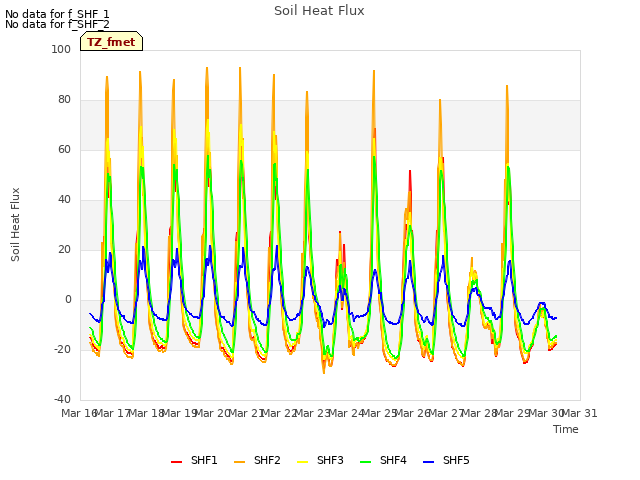640x480 pixels.
Task: Click the Soil Heat Flux chart title
Action: (319, 11)
